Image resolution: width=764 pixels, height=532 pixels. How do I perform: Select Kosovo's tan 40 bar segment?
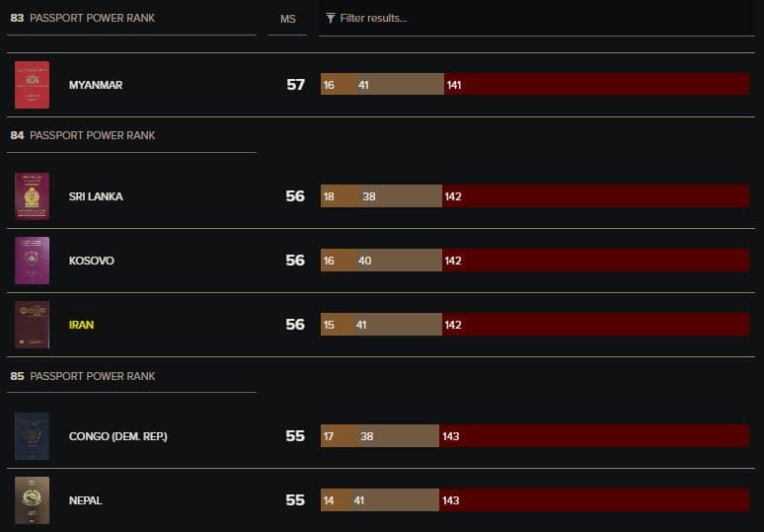point(397,261)
